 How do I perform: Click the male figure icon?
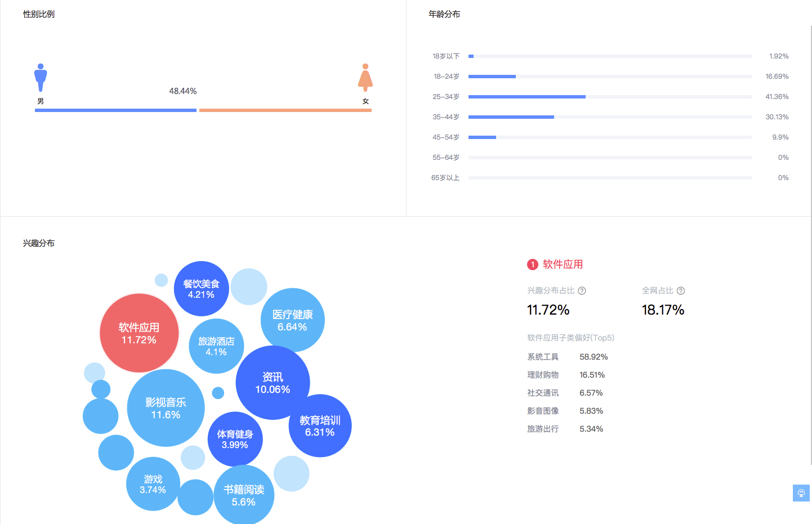point(41,78)
